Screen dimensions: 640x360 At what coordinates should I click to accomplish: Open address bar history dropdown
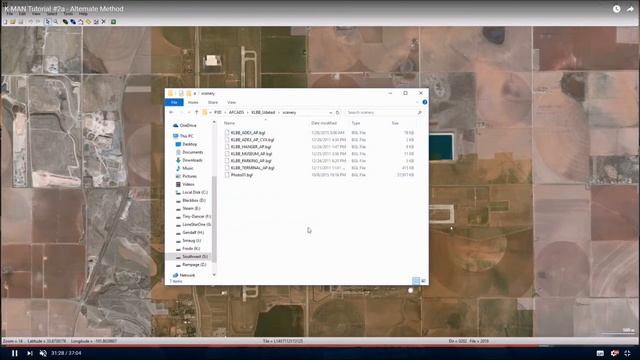(x=330, y=112)
